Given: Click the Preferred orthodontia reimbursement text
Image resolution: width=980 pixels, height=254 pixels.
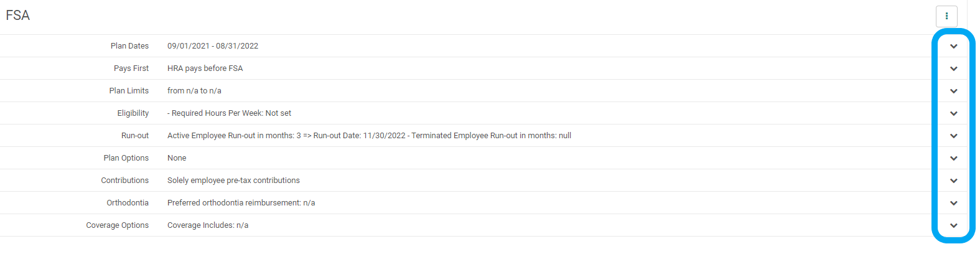Looking at the screenshot, I should coord(241,203).
